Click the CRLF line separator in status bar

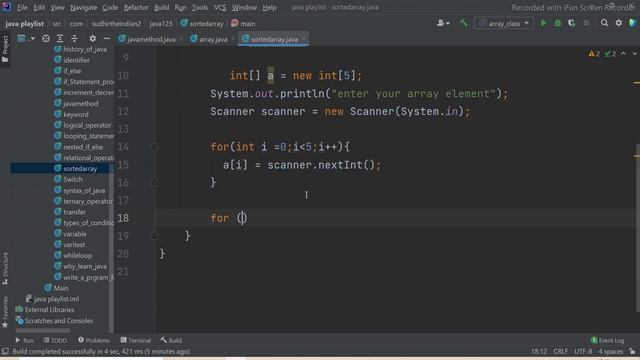point(560,351)
